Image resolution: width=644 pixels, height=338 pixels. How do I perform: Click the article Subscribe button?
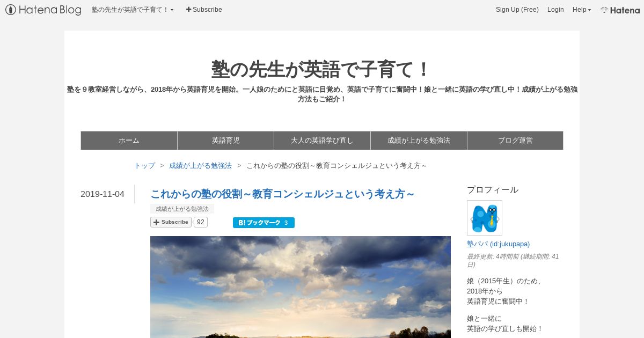point(171,222)
